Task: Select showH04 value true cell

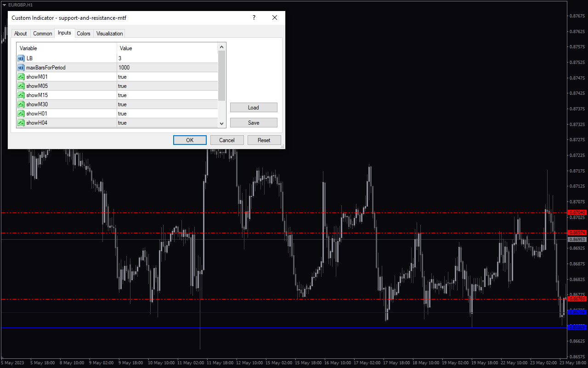Action: (167, 123)
